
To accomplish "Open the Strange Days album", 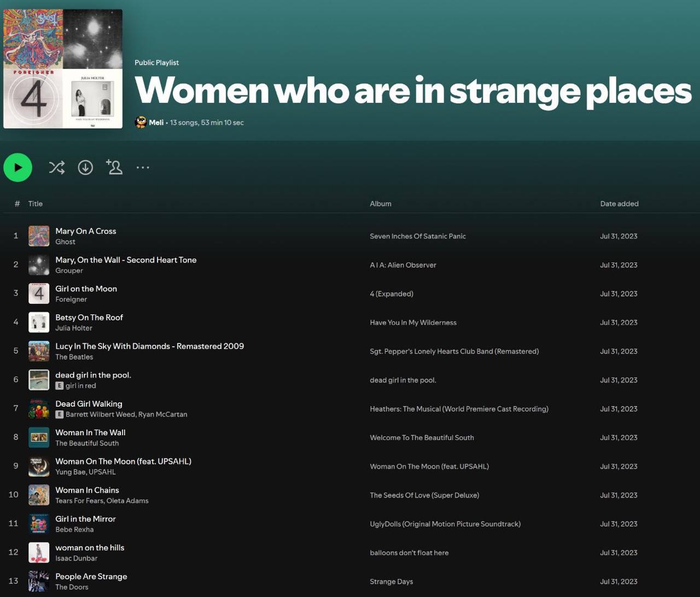I will 391,582.
